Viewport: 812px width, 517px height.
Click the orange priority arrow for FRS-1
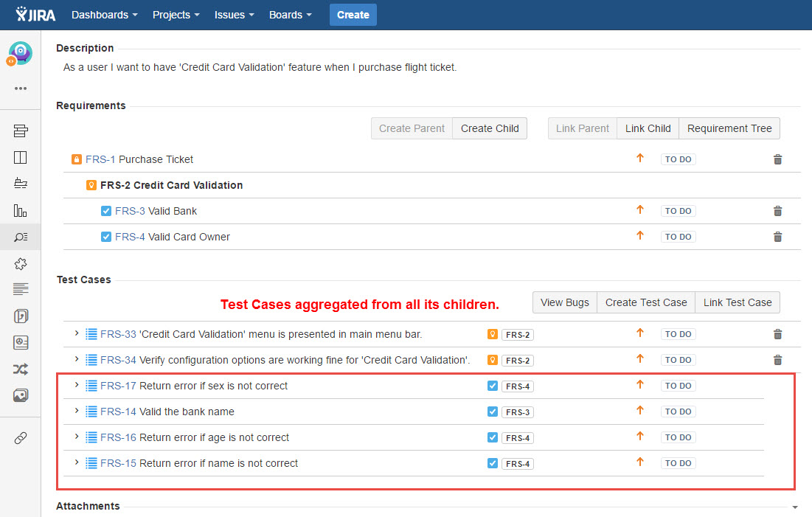[640, 158]
